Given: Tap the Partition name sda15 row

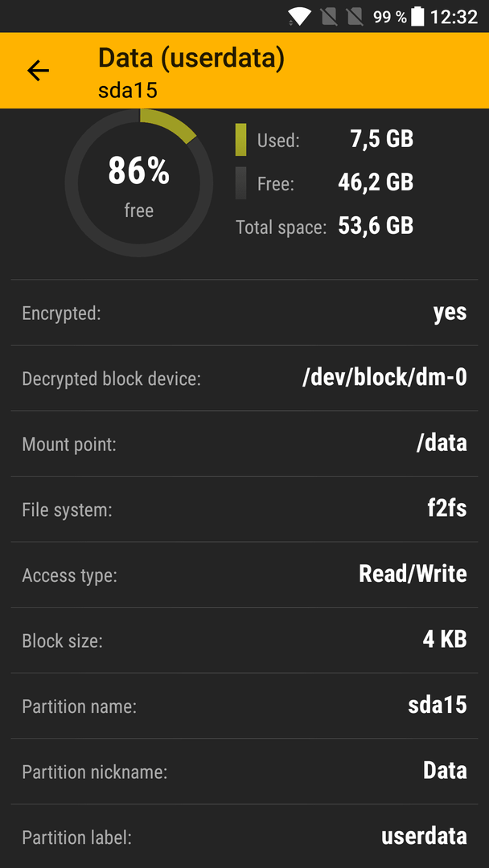Looking at the screenshot, I should (244, 706).
